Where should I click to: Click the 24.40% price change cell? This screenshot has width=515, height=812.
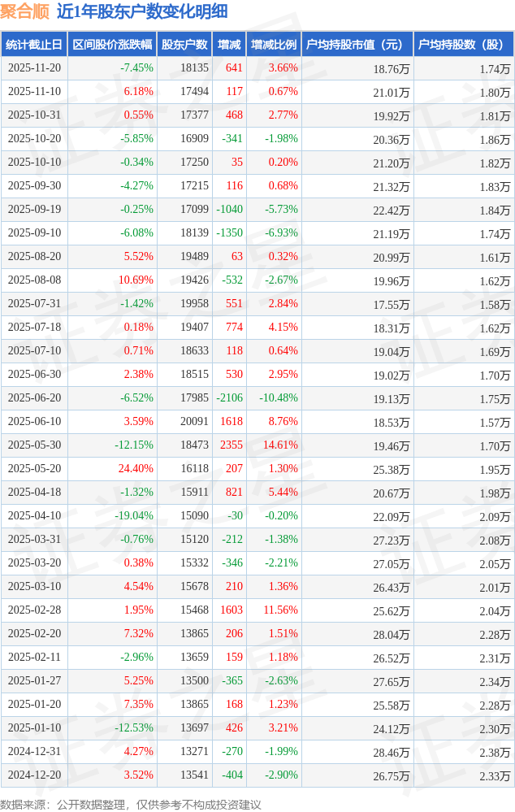pos(136,469)
